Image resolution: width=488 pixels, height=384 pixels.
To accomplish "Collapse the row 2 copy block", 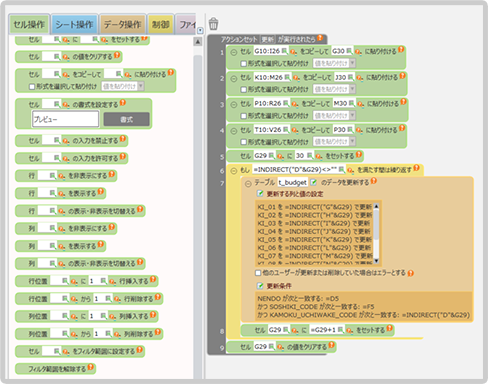I will click(x=234, y=79).
